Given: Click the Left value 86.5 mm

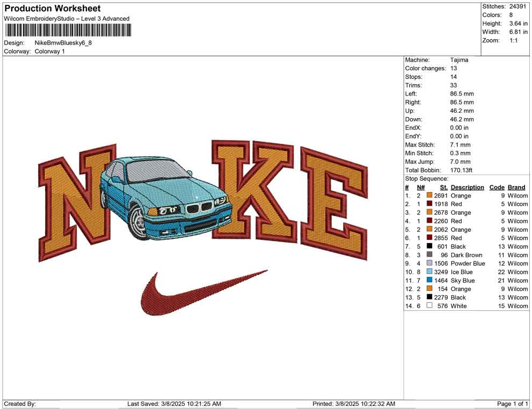Looking at the screenshot, I should click(x=462, y=94).
